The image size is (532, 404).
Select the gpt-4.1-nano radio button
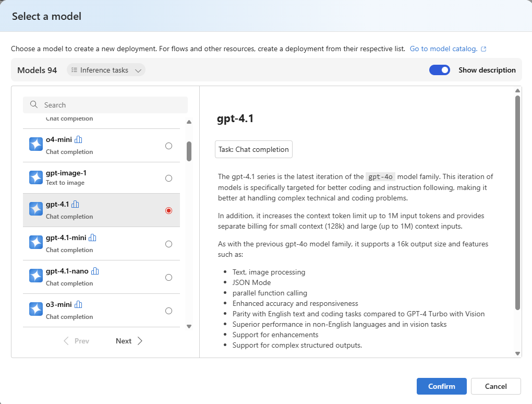click(168, 278)
